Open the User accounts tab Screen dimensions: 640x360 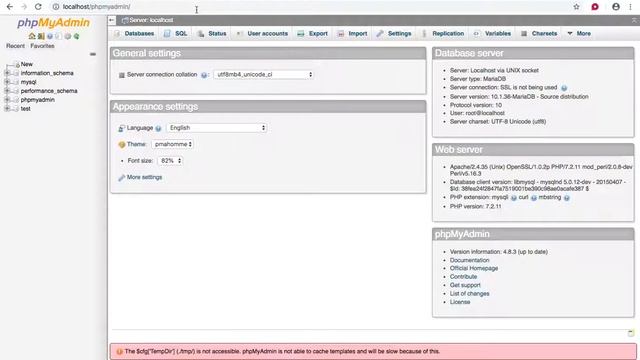coord(262,33)
